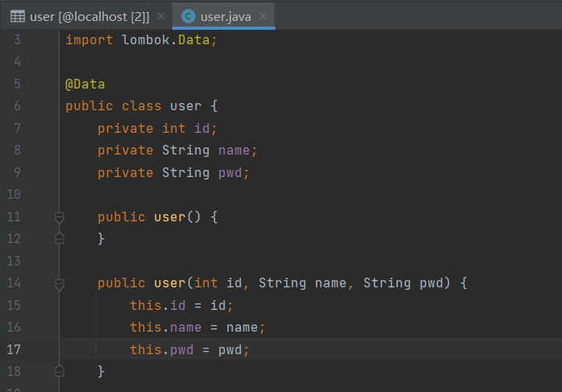Click the 'String name' parameter on line 14
This screenshot has width=562, height=392.
[x=302, y=283]
